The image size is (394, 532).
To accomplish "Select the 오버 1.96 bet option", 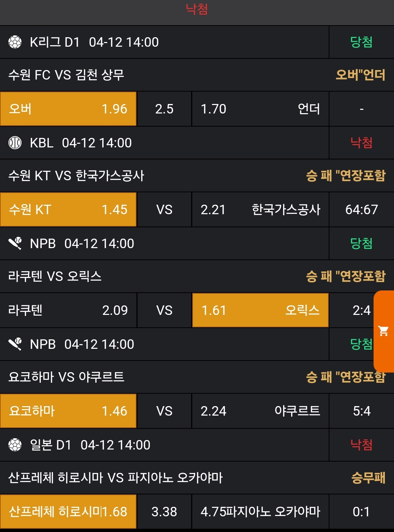I will 68,109.
